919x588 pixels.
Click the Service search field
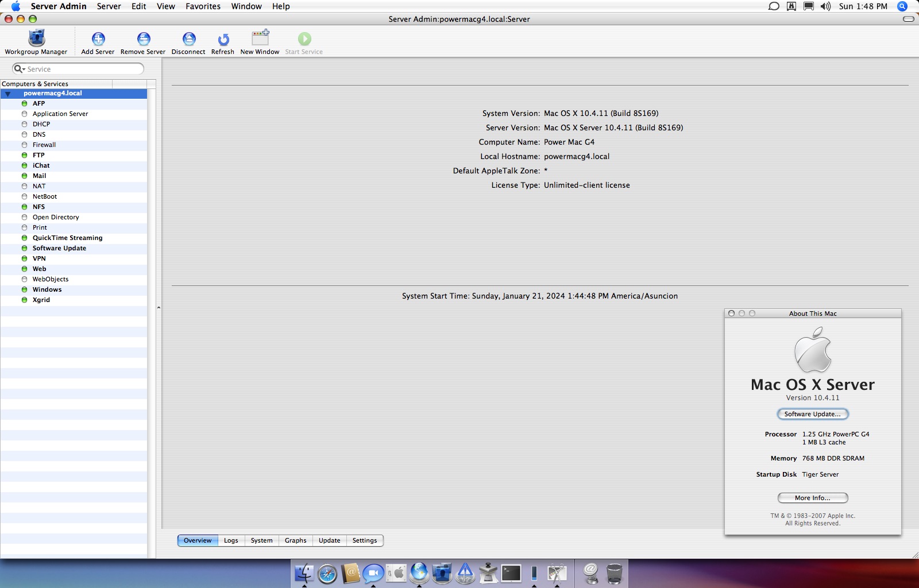(x=78, y=69)
